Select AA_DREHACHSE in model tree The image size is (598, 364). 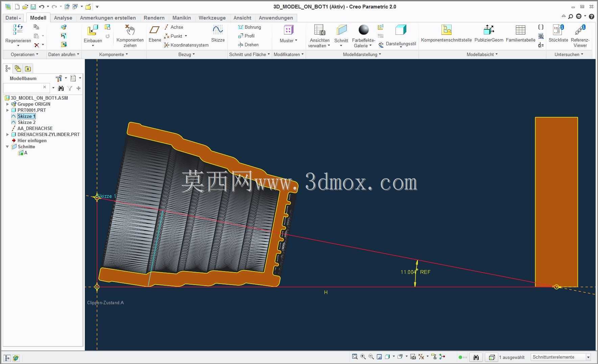tap(35, 128)
